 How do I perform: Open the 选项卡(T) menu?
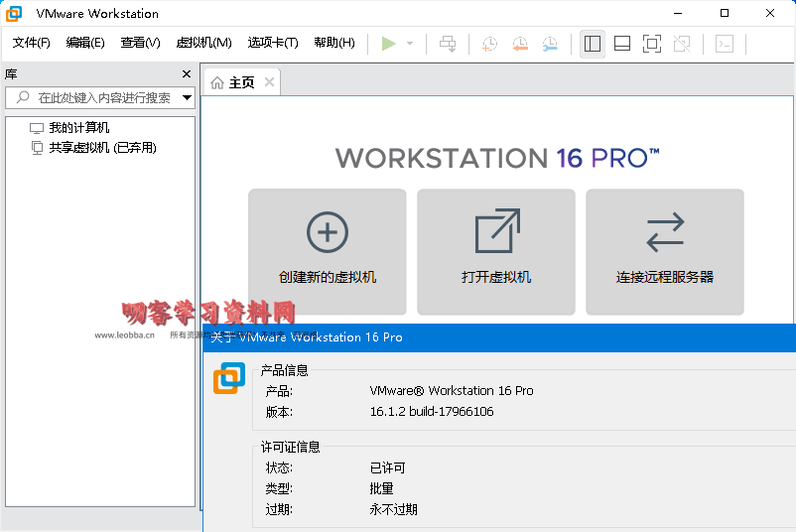[273, 43]
